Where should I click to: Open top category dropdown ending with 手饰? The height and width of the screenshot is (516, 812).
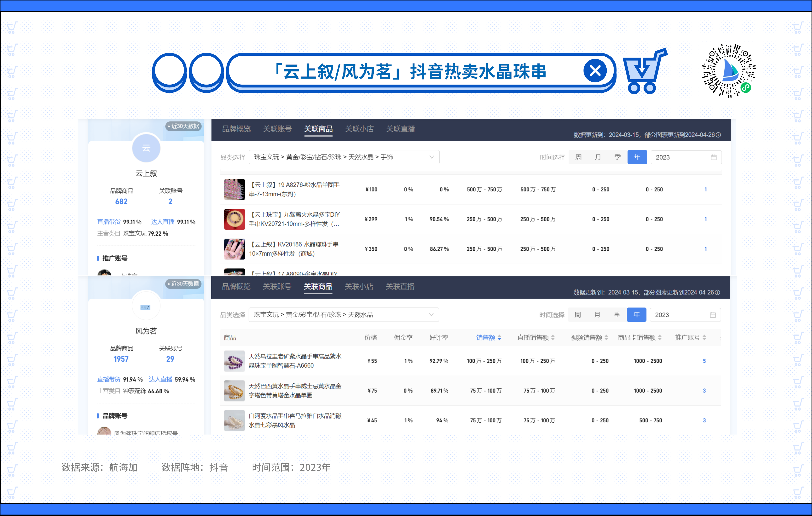coord(344,157)
